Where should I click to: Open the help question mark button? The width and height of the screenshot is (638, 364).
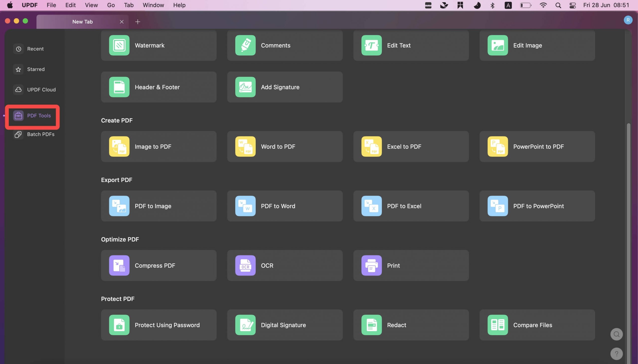pyautogui.click(x=616, y=354)
